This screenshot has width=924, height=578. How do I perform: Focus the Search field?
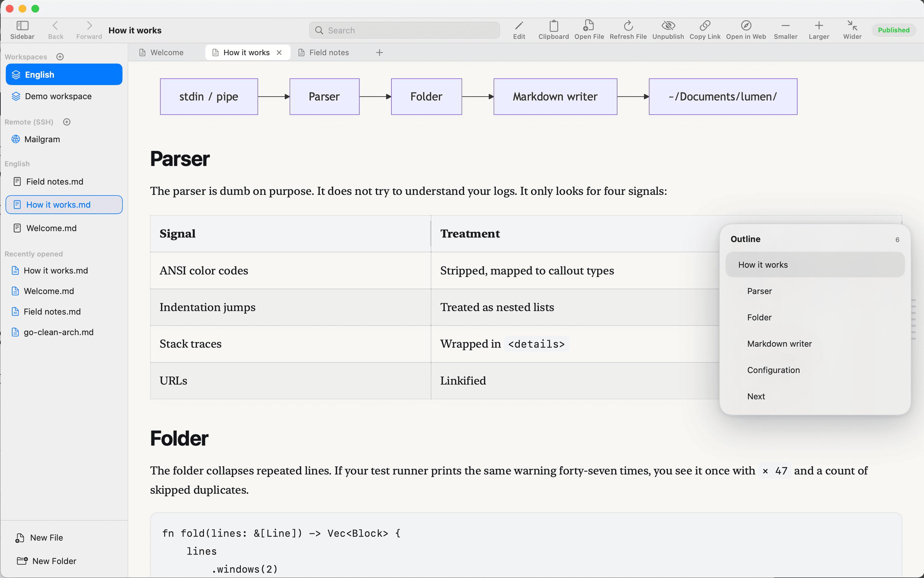(404, 30)
